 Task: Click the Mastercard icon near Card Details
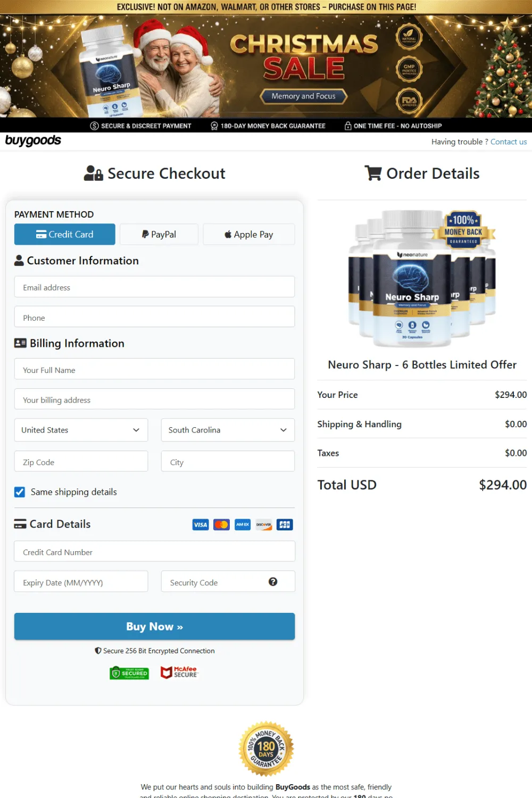[221, 525]
